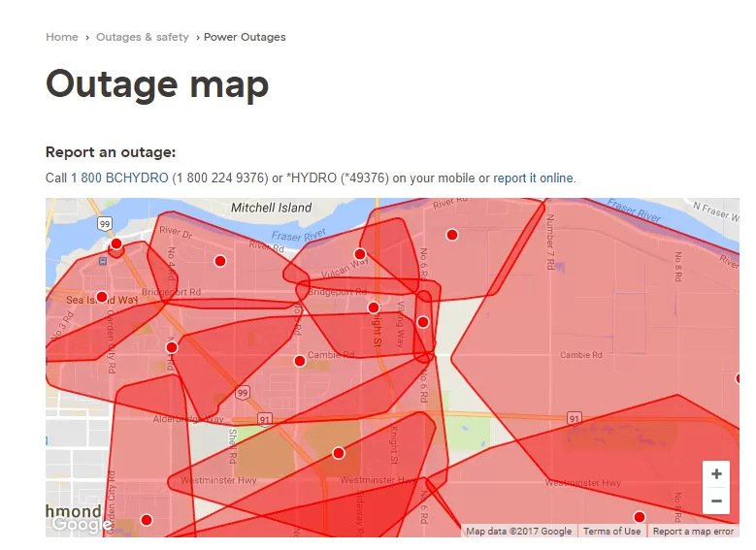Open outage marker left of Cambie Rd label
The width and height of the screenshot is (756, 550).
click(x=300, y=361)
